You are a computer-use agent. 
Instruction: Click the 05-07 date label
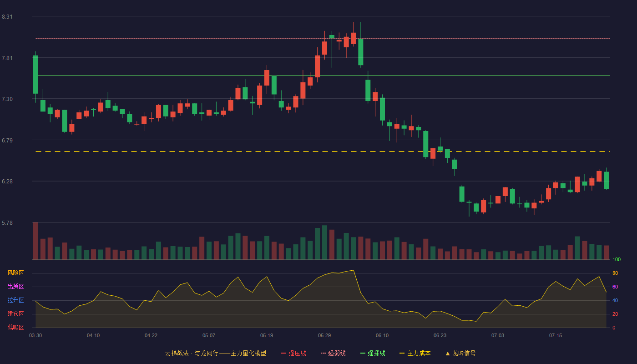(209, 335)
